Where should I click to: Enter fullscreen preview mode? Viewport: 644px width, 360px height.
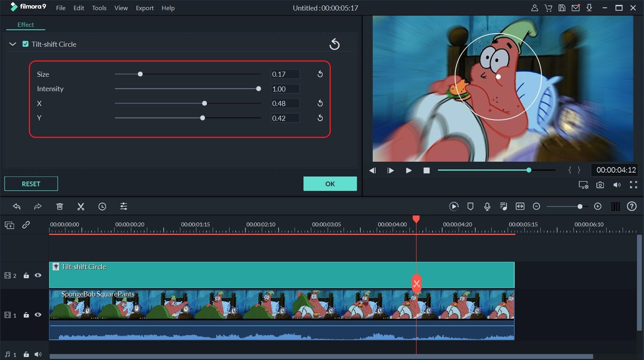pos(633,185)
